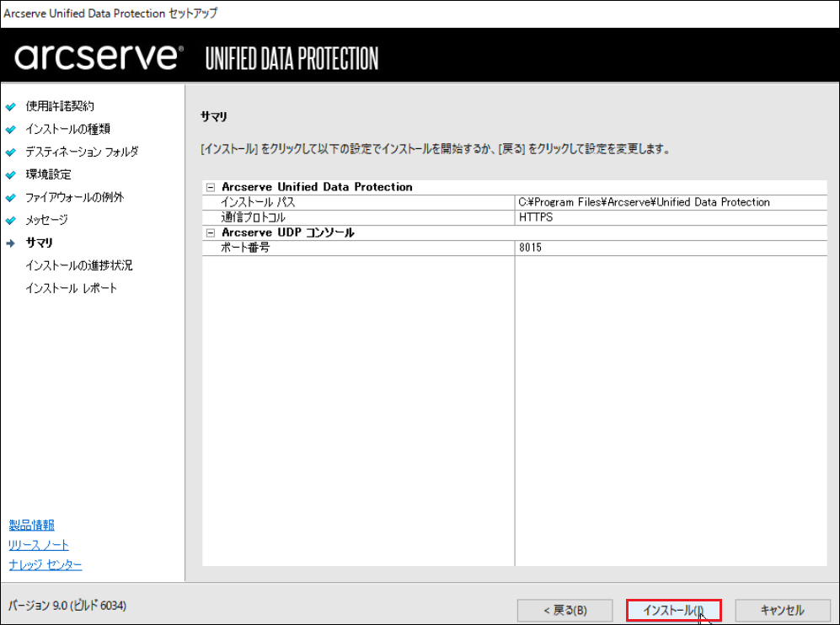Click the サマリ page heading
The height and width of the screenshot is (625, 840).
(214, 116)
